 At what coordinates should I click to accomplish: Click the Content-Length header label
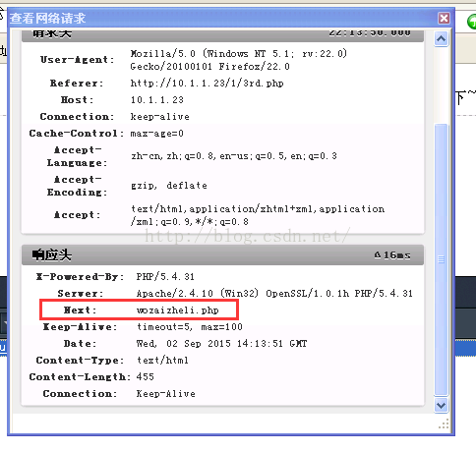click(x=80, y=377)
